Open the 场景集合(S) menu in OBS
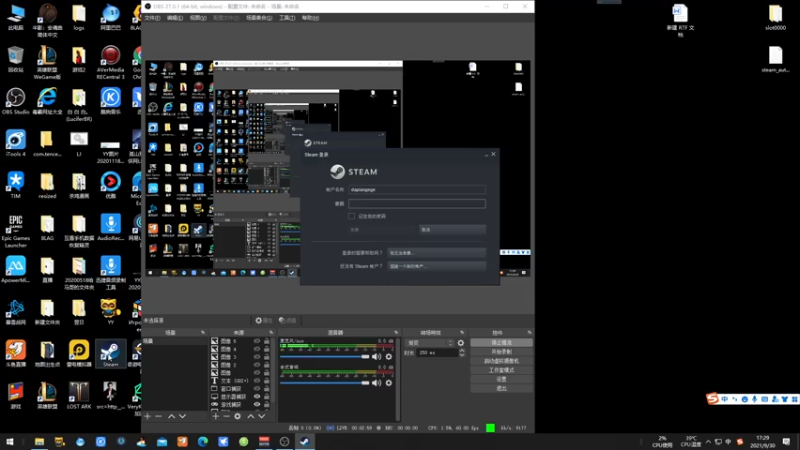800x450 pixels. pos(259,18)
